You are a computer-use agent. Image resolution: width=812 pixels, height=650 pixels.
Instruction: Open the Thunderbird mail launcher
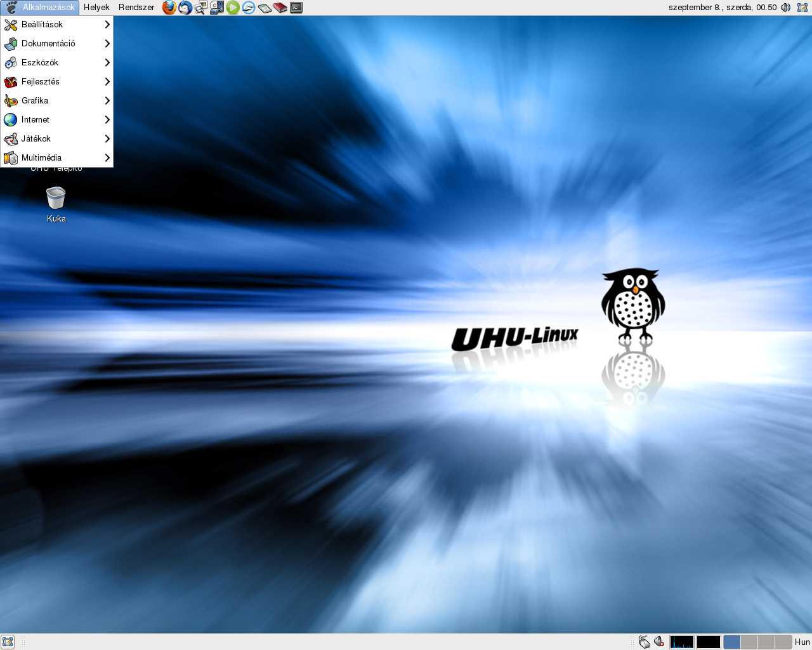[185, 8]
